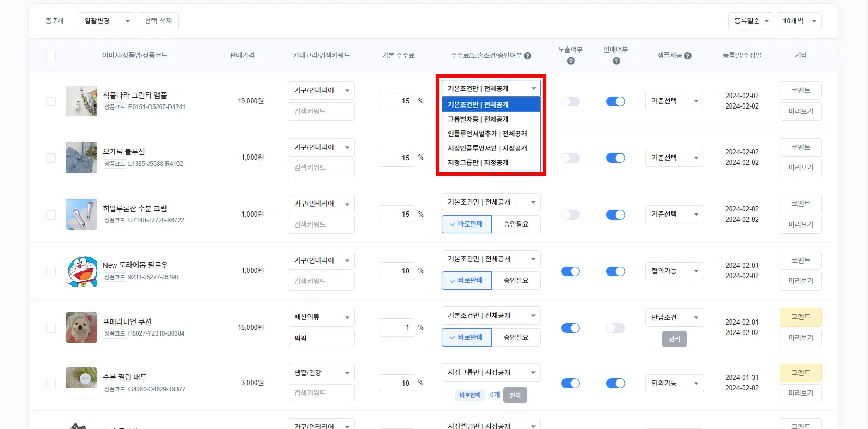The width and height of the screenshot is (868, 429).
Task: Toggle 노출여부 switch for 식물나라 그린티 앰플
Action: [x=570, y=101]
